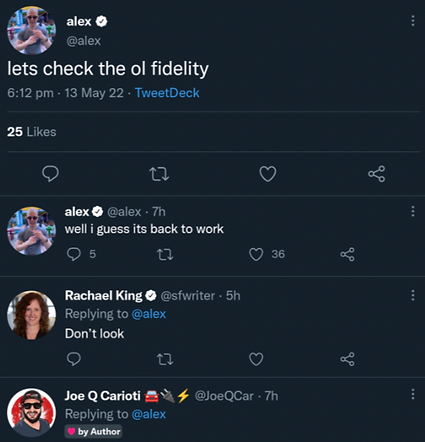Retweet 'well i guess its back to work'
The height and width of the screenshot is (442, 425).
pos(165,255)
